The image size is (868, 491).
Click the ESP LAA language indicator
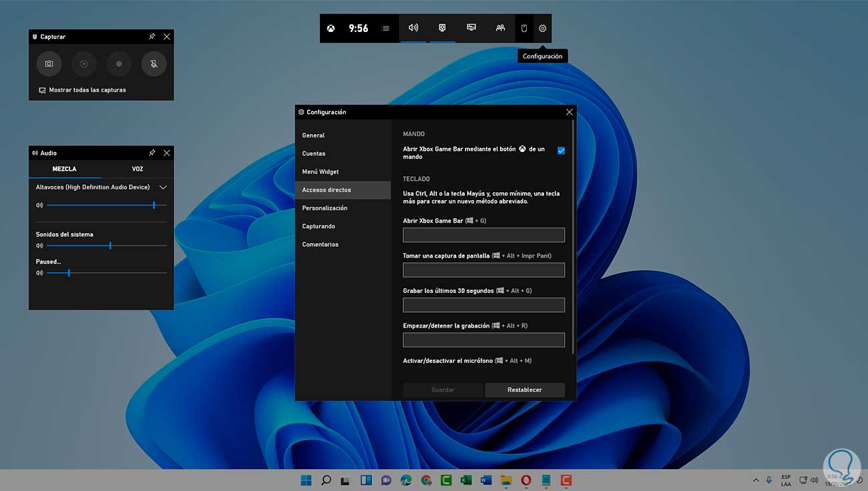(x=787, y=480)
